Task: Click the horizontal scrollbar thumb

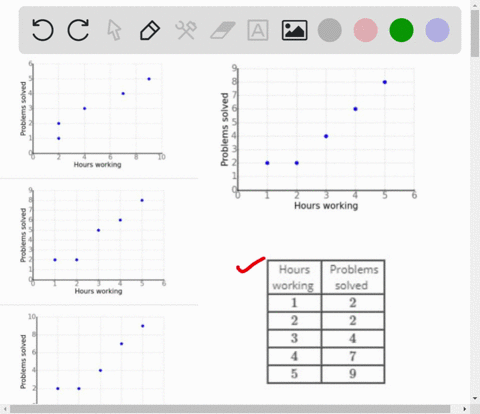Action: click(x=230, y=409)
